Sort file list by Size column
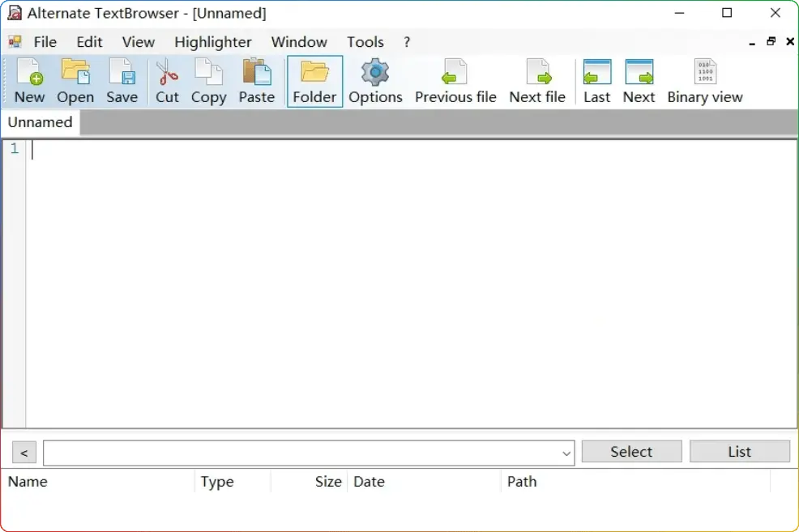 pos(309,482)
